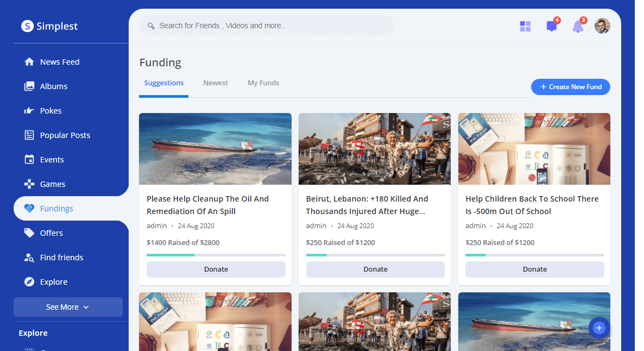This screenshot has height=351, width=644.
Task: Click the search friends and videos field
Action: 266,26
